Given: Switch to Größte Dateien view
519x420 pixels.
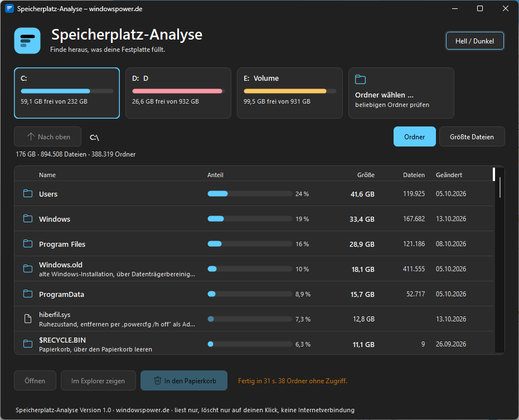Looking at the screenshot, I should point(472,136).
